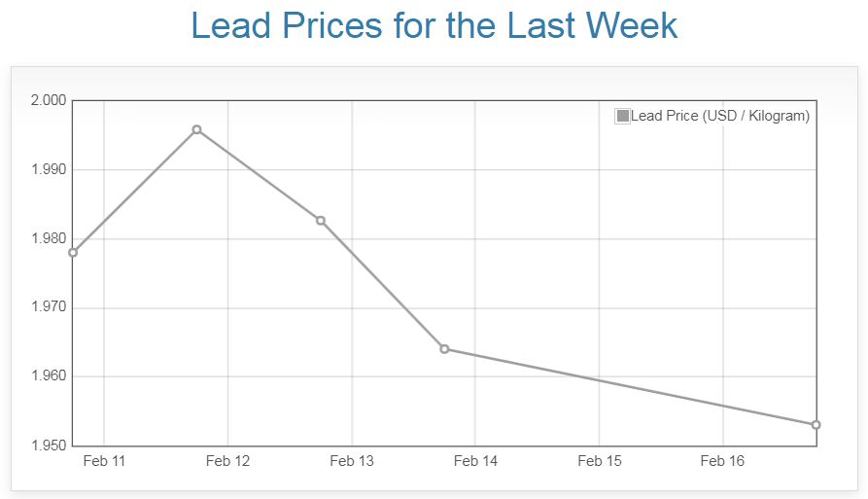The image size is (868, 499).
Task: Click the Lead Prices for the Last Week title
Action: [434, 26]
